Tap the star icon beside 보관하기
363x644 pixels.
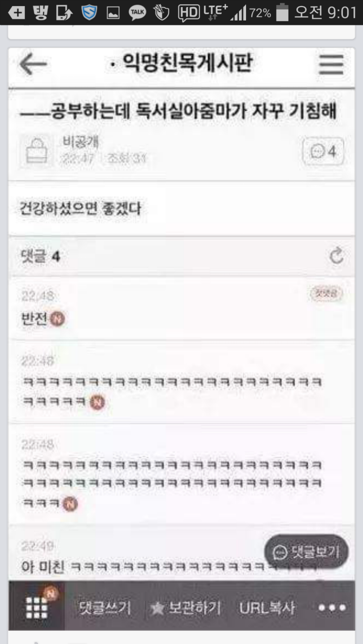coord(158,608)
